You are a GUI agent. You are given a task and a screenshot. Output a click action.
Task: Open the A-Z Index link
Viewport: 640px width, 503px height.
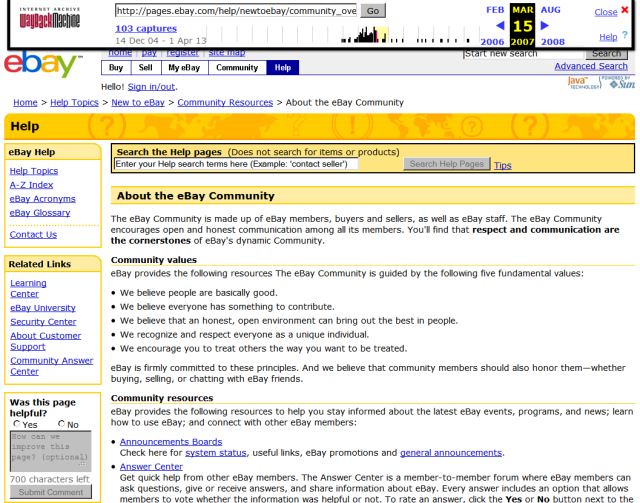(31, 185)
